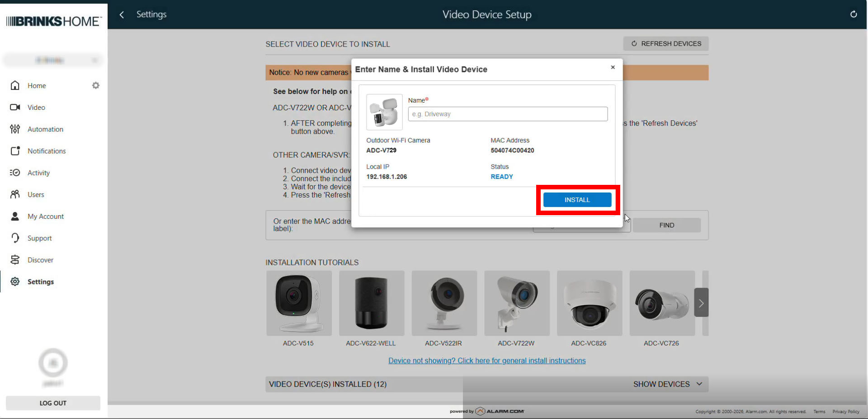Open the blurred system selector dropdown
The width and height of the screenshot is (868, 419).
53,60
